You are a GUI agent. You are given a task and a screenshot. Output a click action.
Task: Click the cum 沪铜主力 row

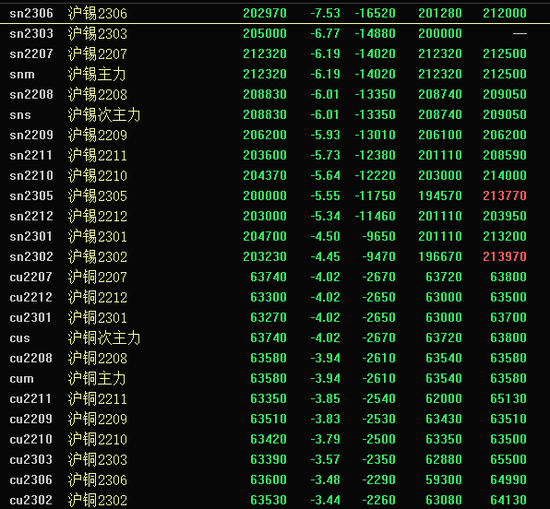275,379
